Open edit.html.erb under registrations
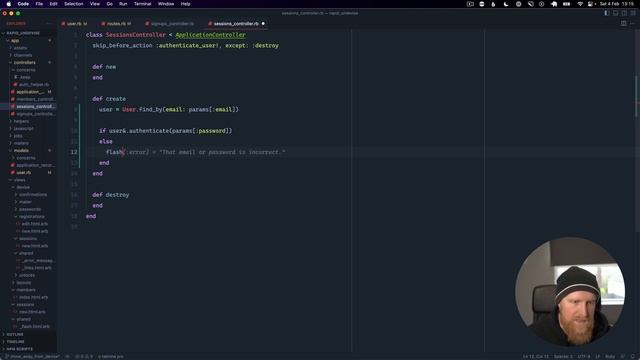Image resolution: width=640 pixels, height=360 pixels. click(34, 224)
